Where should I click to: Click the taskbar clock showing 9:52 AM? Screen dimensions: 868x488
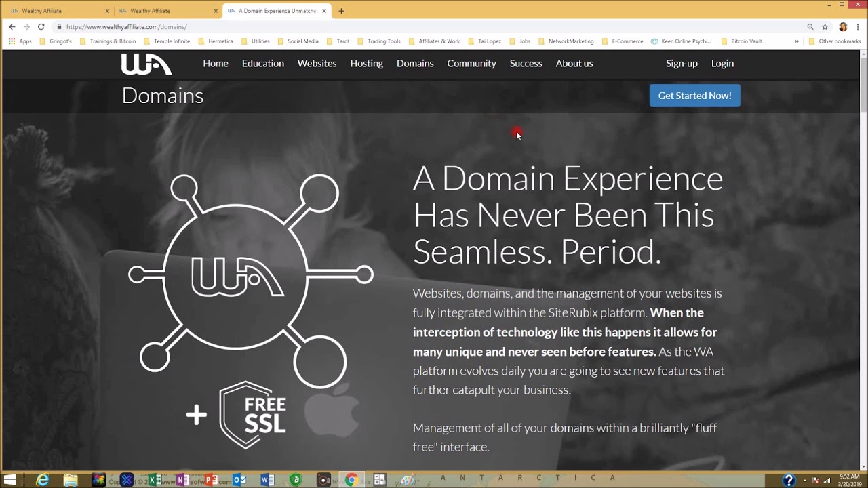coord(849,481)
